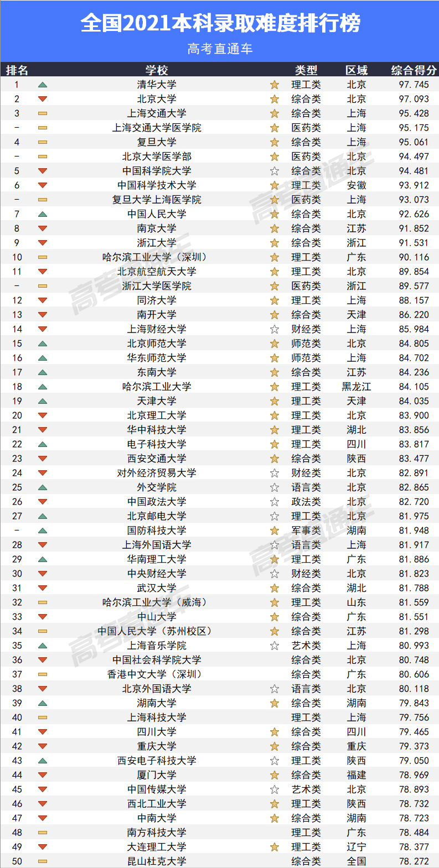This screenshot has height=868, width=439.
Task: Click the school name 北京大学医学部
Action: pos(157,157)
